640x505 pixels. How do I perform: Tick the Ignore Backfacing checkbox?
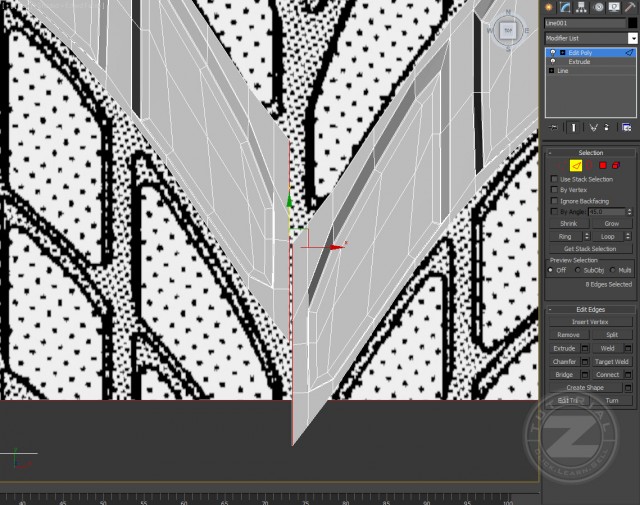pos(555,201)
